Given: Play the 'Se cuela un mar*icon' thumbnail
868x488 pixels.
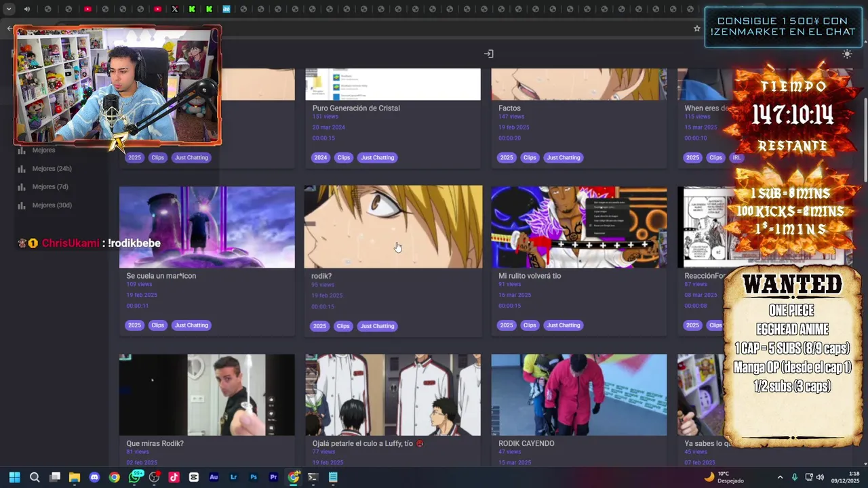Looking at the screenshot, I should 207,227.
